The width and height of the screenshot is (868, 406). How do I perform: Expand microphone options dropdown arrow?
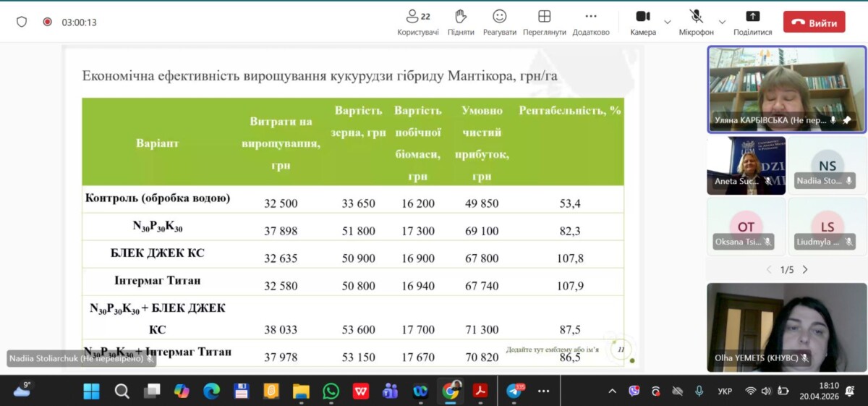pyautogui.click(x=722, y=22)
